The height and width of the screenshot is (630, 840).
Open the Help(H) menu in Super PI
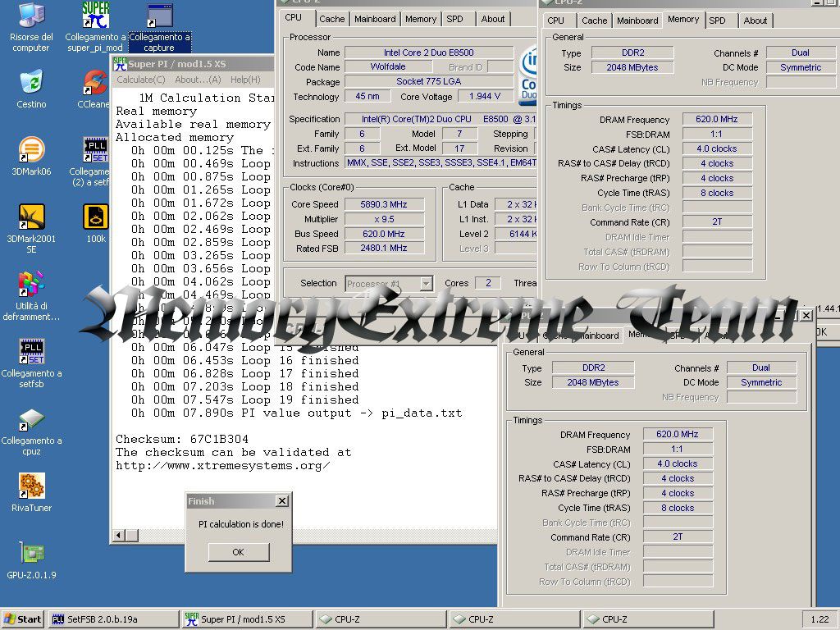pos(245,80)
